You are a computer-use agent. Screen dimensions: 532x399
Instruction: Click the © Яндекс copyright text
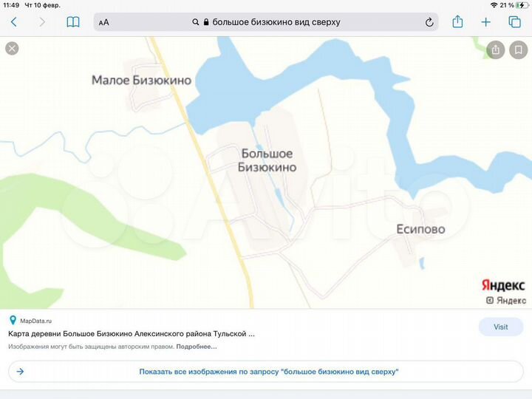pos(506,300)
